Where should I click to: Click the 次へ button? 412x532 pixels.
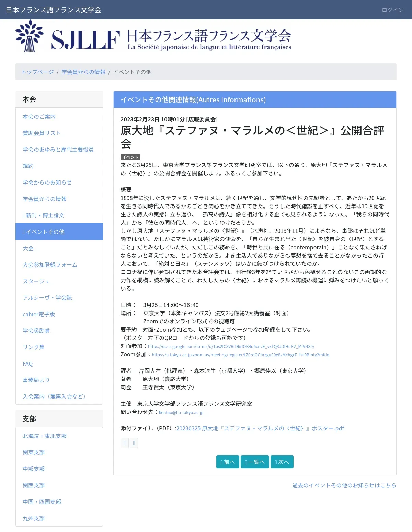click(x=282, y=462)
